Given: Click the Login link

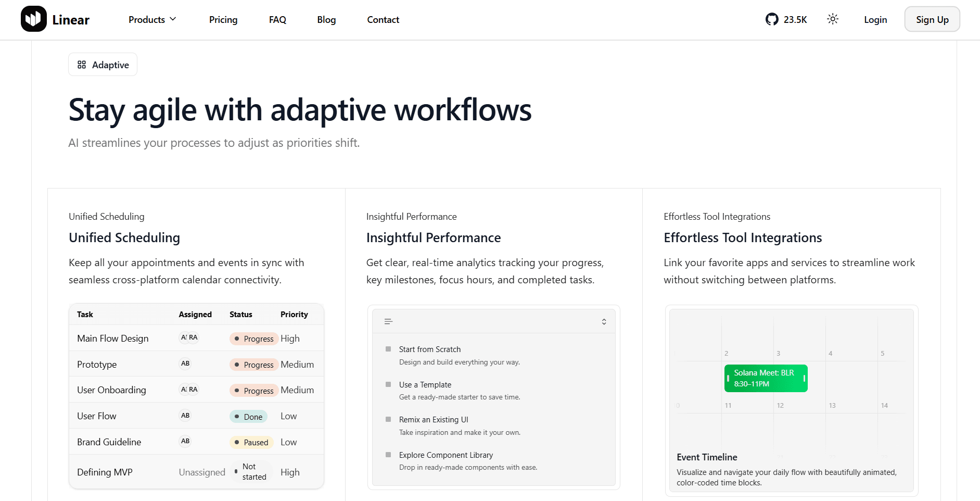Looking at the screenshot, I should 875,19.
